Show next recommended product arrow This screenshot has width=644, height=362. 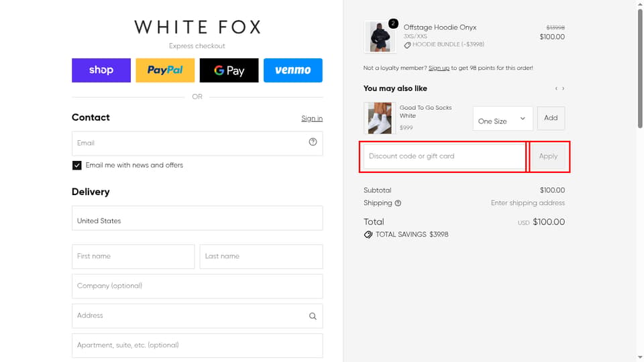[563, 88]
